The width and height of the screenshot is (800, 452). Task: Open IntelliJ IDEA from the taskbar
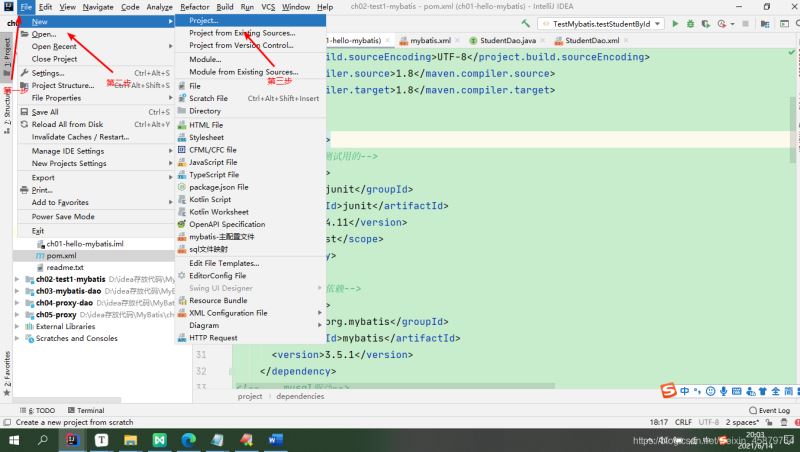[x=72, y=440]
